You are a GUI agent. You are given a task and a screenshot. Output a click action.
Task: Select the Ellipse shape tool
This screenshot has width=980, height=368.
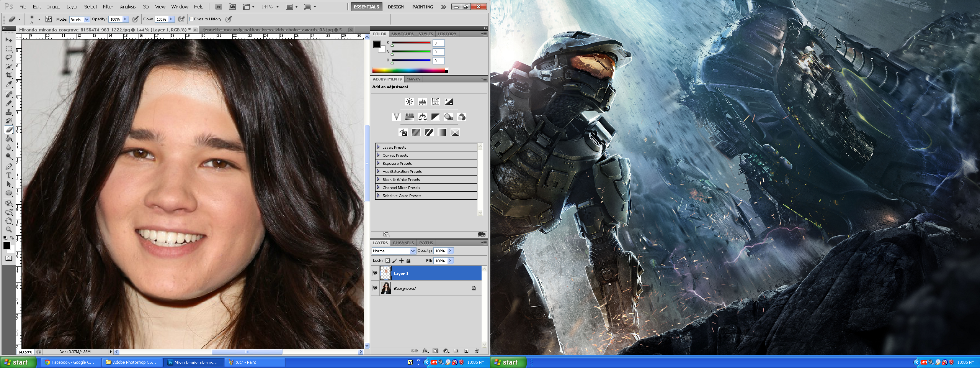pyautogui.click(x=9, y=193)
